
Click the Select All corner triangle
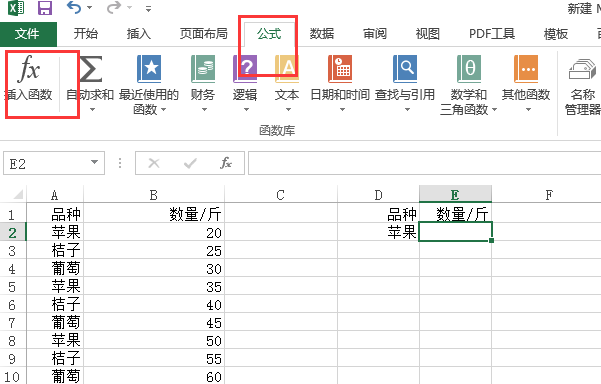18,195
